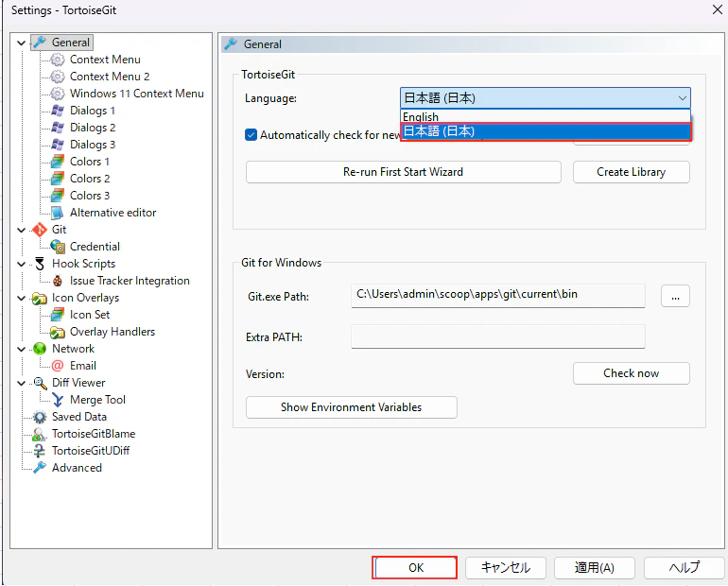This screenshot has width=728, height=586.
Task: Click the Dialogs 3 icon
Action: coord(58,145)
